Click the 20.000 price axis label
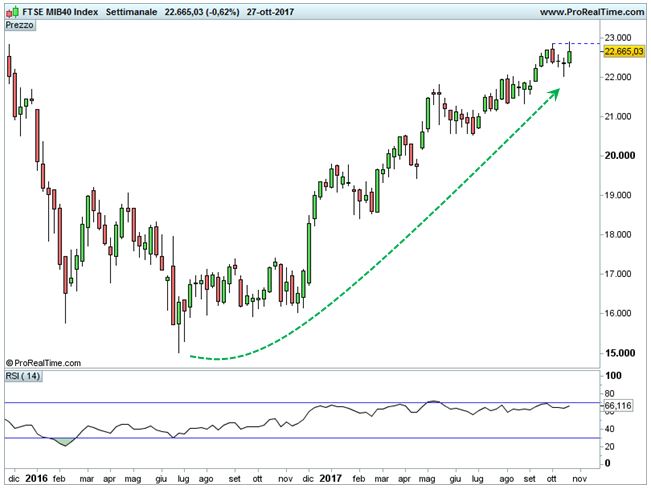 pyautogui.click(x=620, y=156)
